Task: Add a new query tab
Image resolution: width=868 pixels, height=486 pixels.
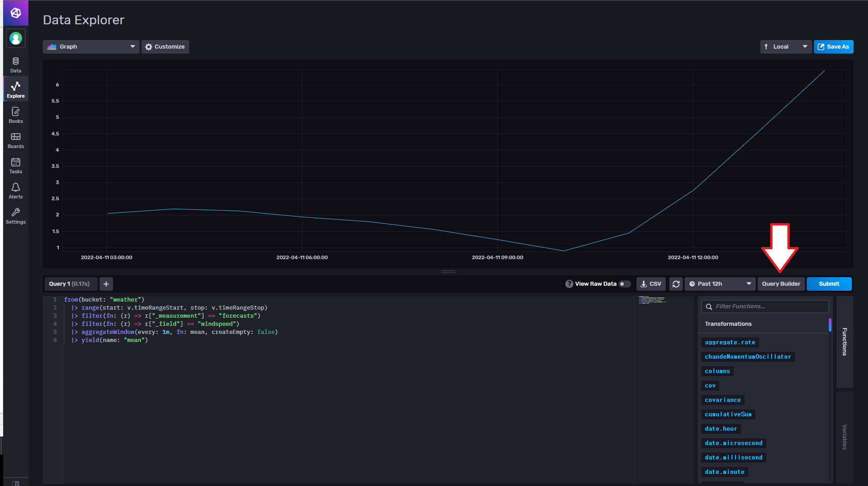Action: pyautogui.click(x=106, y=284)
